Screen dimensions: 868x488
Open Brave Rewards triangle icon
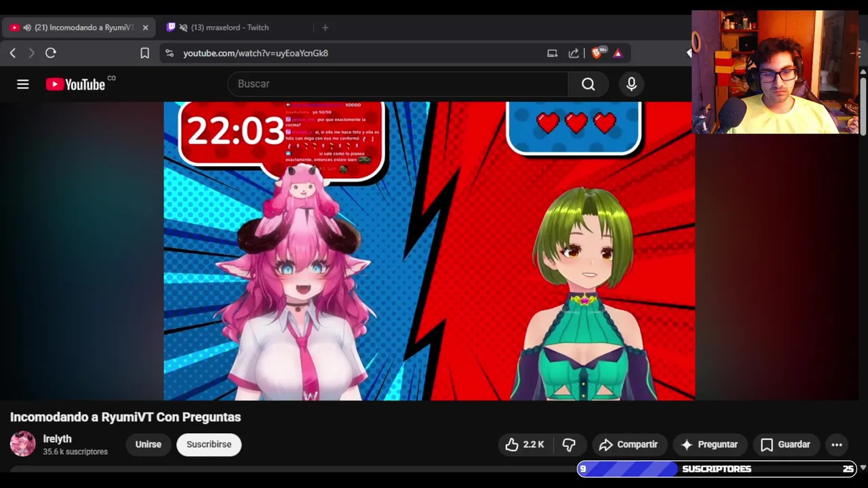click(618, 53)
